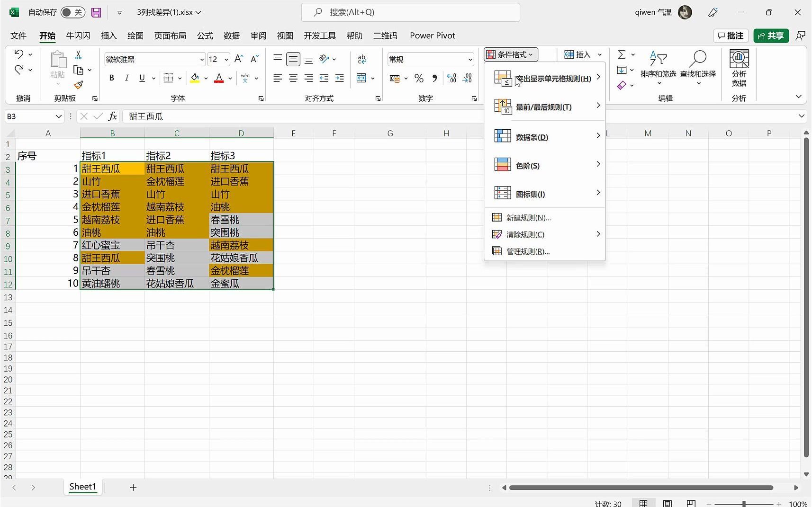The height and width of the screenshot is (507, 812).
Task: Open 数据条 submenu
Action: (x=545, y=137)
